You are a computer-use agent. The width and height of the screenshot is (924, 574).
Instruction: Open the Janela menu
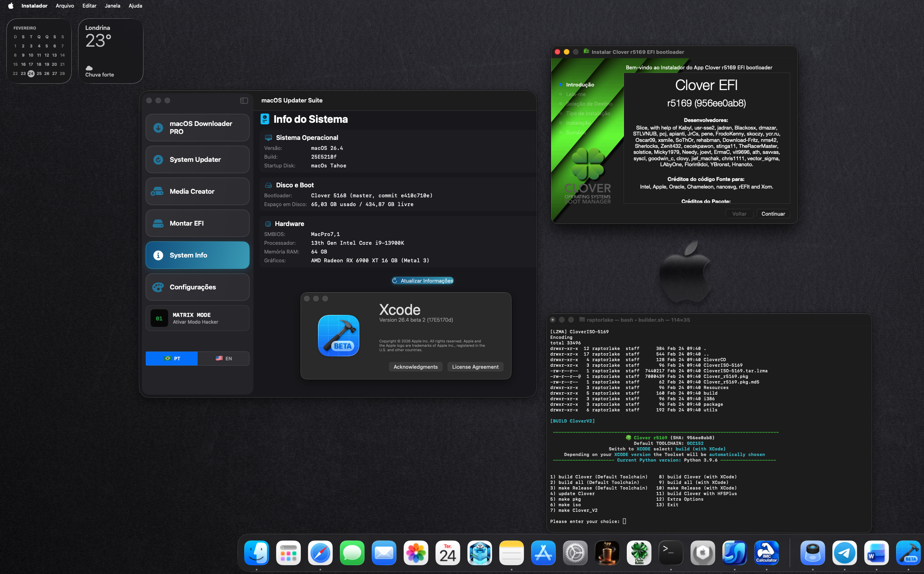[112, 6]
